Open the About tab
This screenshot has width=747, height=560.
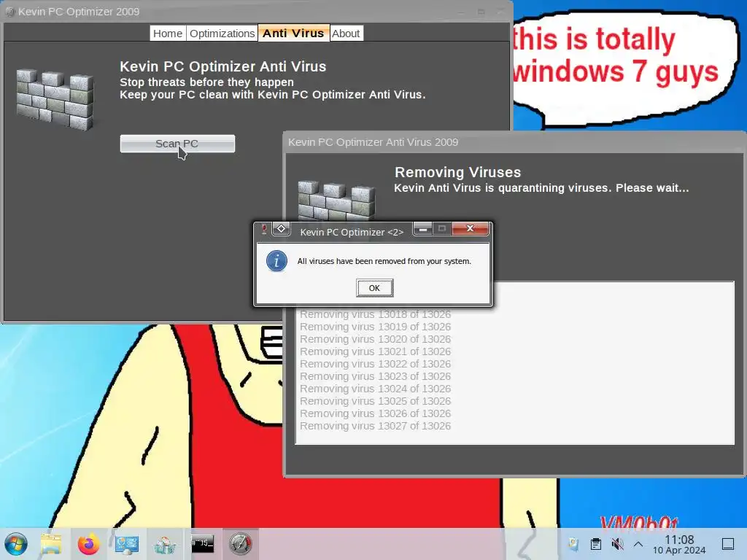click(x=346, y=34)
